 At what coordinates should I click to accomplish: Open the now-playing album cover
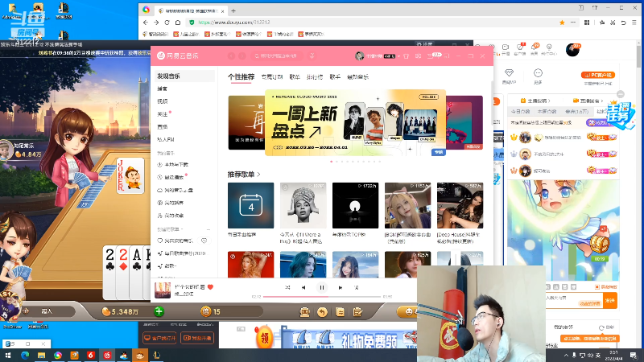tap(163, 290)
